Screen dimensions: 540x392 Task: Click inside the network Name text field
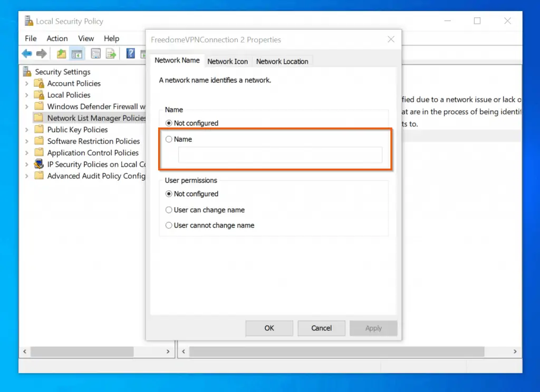[x=280, y=155]
